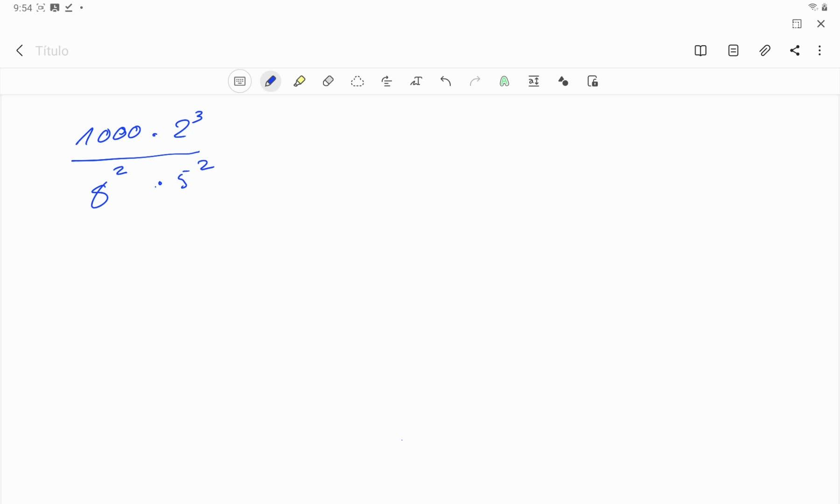The image size is (840, 504).
Task: Select the Pen tool
Action: 270,81
